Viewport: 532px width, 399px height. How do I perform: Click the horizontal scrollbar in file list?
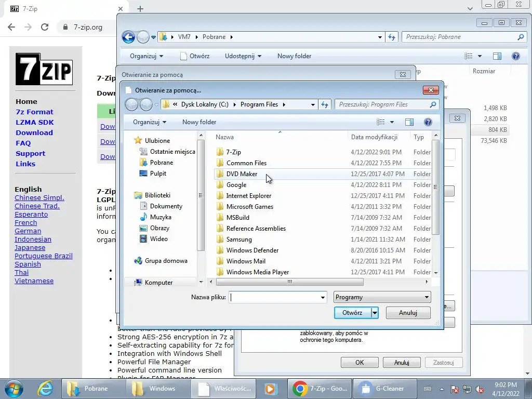pos(289,282)
